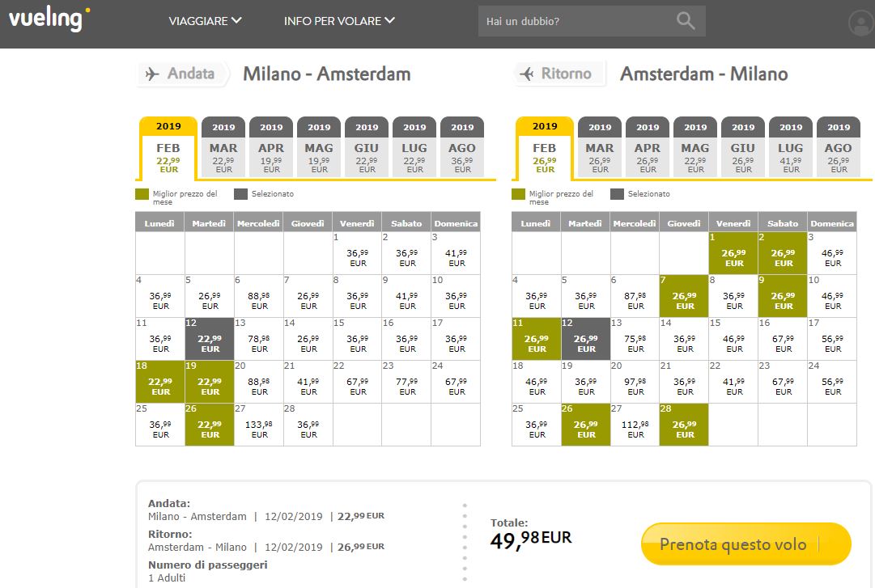Click the Ritorno label button

click(x=559, y=74)
